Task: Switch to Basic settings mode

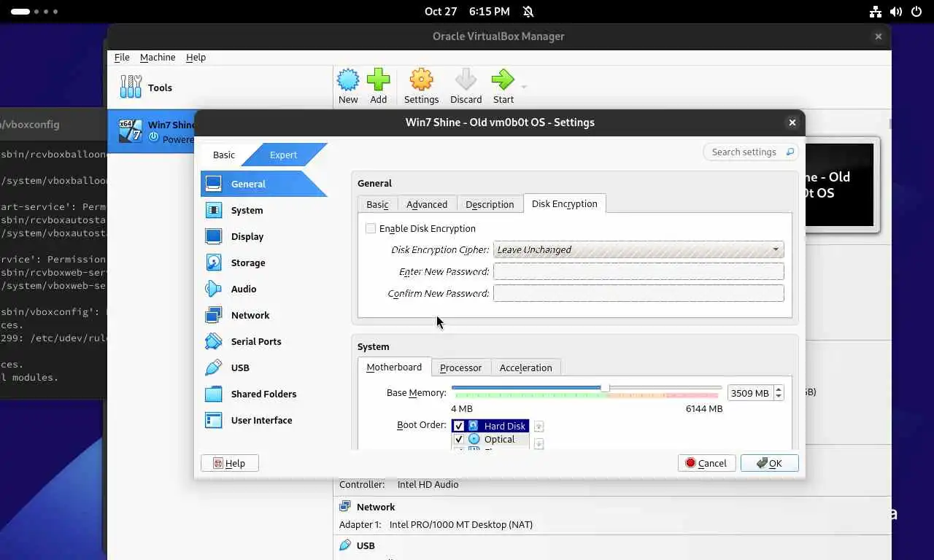Action: coord(224,155)
